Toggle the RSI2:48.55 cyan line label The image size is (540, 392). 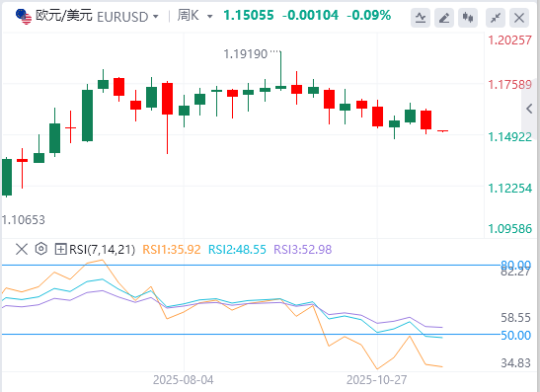pyautogui.click(x=237, y=250)
